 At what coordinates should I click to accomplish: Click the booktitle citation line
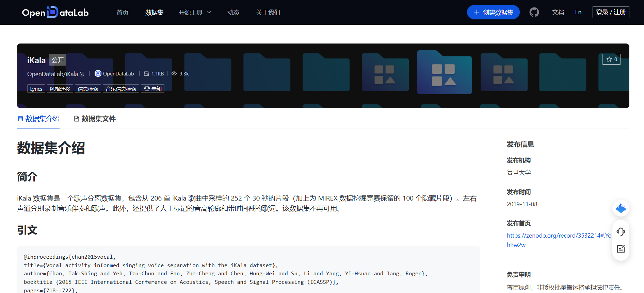pyautogui.click(x=181, y=282)
